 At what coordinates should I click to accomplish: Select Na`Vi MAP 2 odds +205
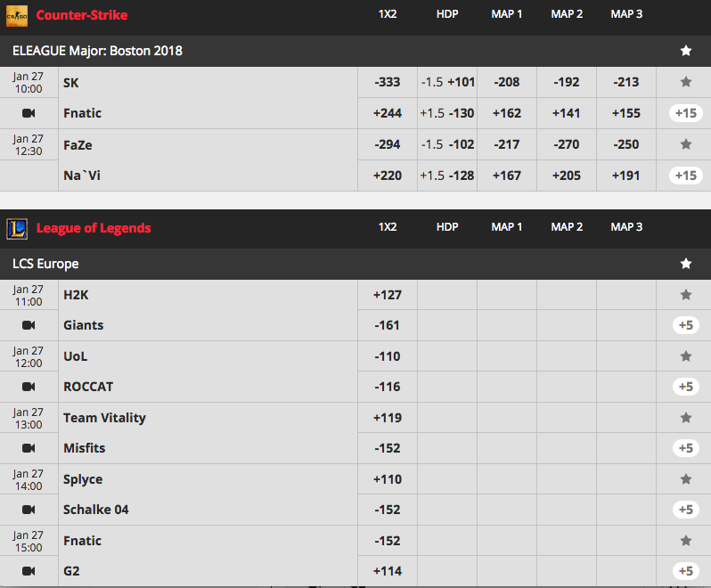(x=567, y=176)
